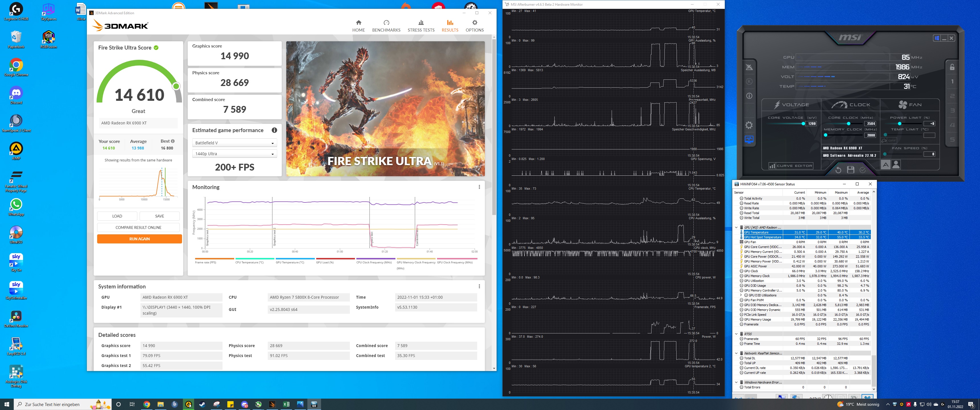Open Battlefield V game dropdown
Viewport: 980px width, 410px height.
(x=234, y=143)
